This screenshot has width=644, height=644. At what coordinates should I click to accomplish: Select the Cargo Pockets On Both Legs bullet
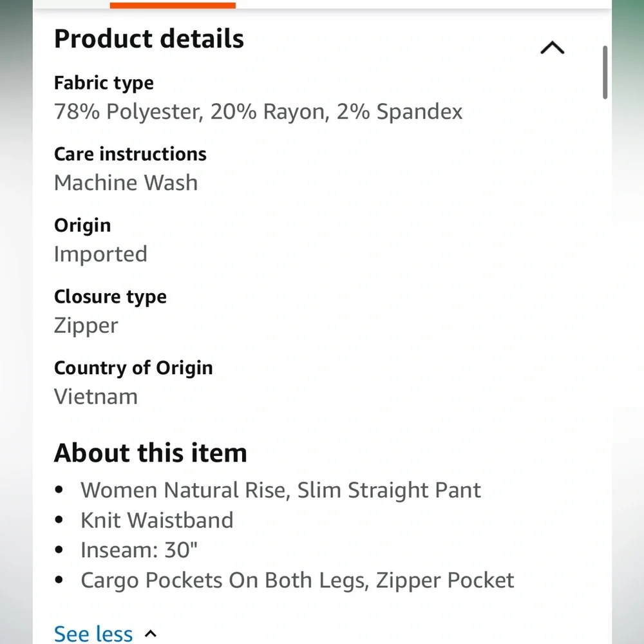tap(297, 580)
